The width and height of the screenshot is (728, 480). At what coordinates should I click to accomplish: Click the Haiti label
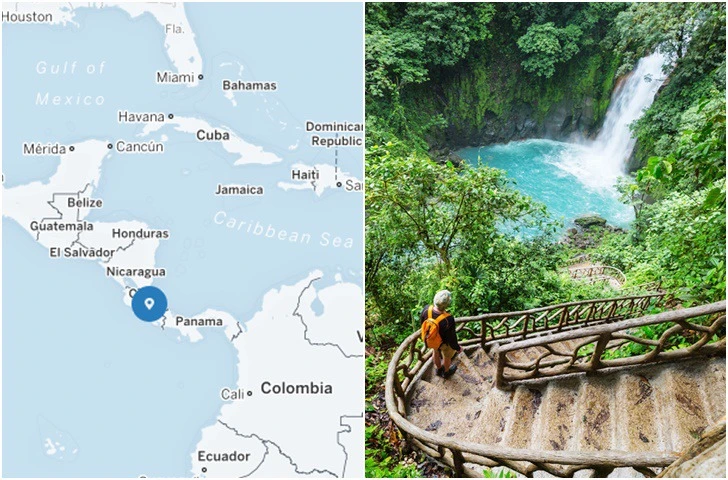pyautogui.click(x=306, y=175)
